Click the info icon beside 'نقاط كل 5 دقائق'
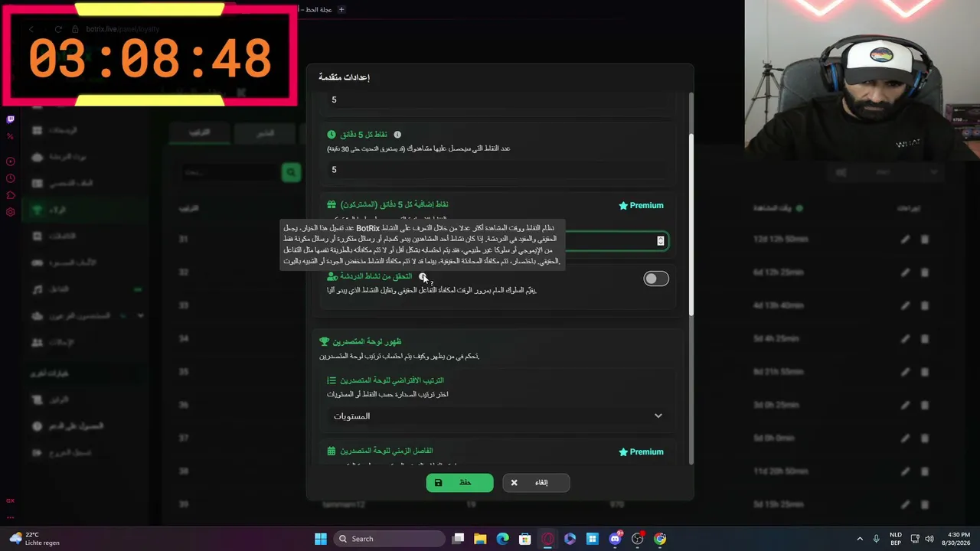The height and width of the screenshot is (551, 980). coord(397,135)
